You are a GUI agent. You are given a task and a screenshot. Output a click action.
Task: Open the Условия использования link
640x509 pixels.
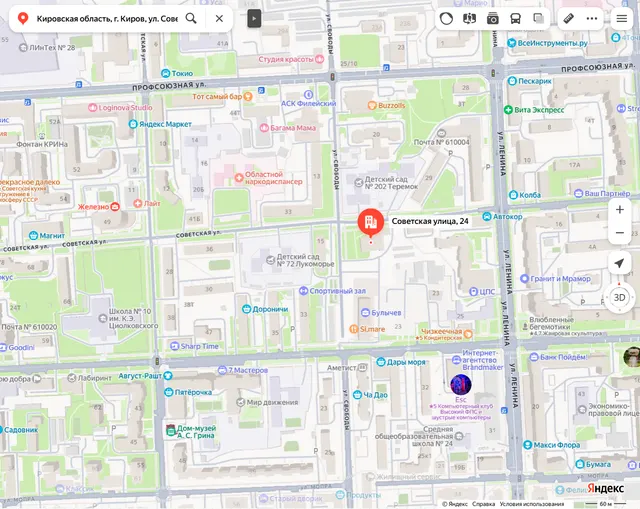tap(531, 504)
